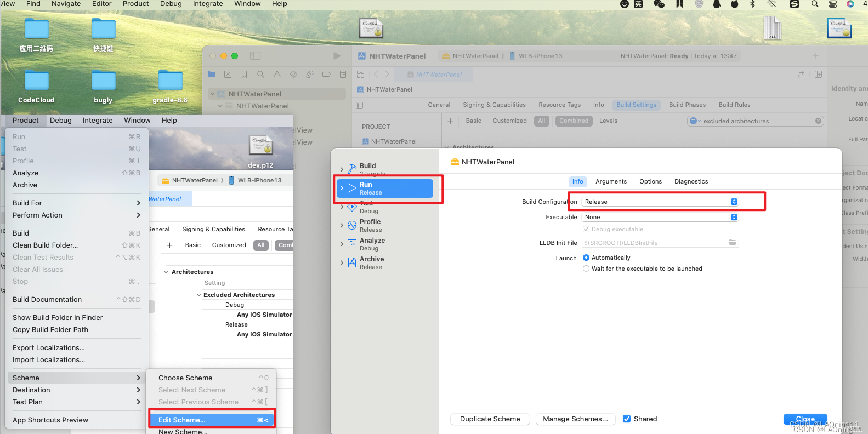868x434 pixels.
Task: Open the Build For submenu
Action: click(77, 203)
